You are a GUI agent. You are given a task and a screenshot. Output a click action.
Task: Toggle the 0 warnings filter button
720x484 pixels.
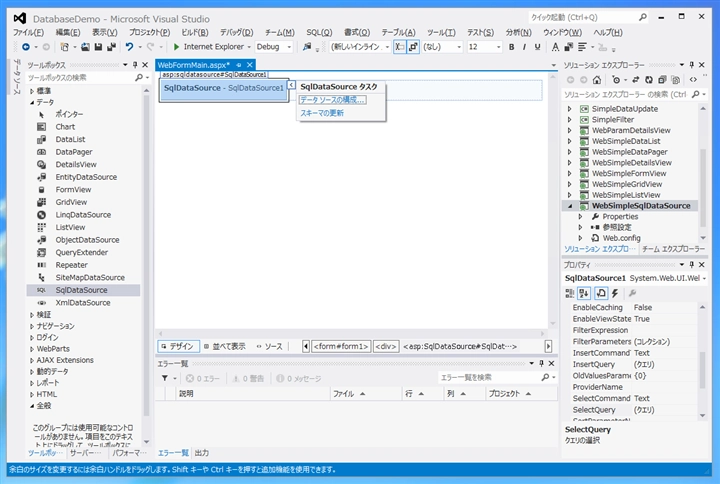(248, 378)
